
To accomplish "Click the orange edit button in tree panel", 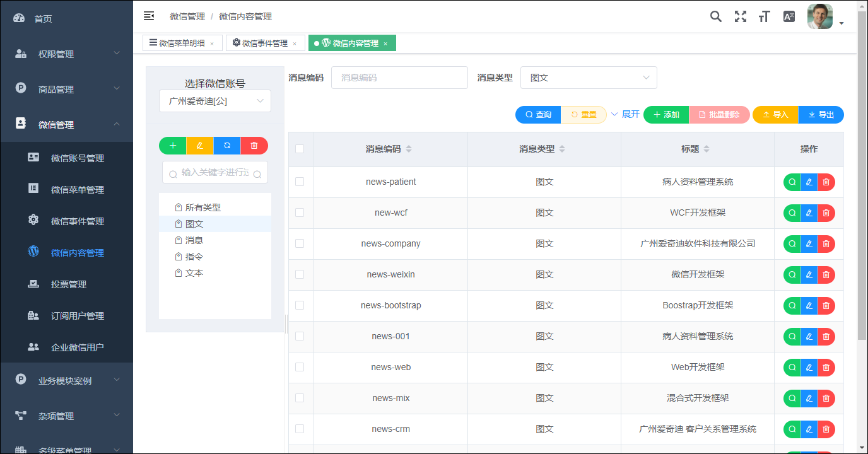I will 200,146.
